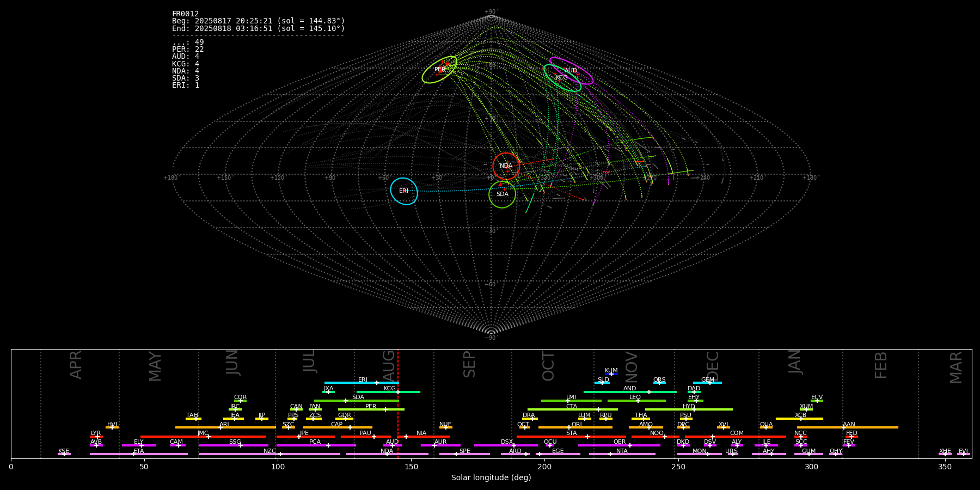Click the SSG shower bar in timeline
Screen dimensions: 980x490
pos(234,445)
